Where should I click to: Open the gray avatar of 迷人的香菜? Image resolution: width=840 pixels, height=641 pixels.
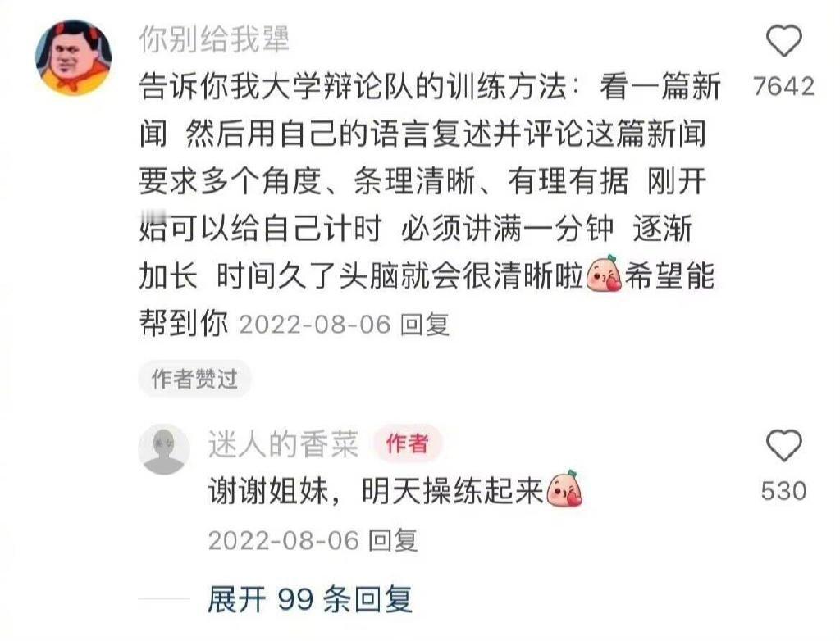164,449
